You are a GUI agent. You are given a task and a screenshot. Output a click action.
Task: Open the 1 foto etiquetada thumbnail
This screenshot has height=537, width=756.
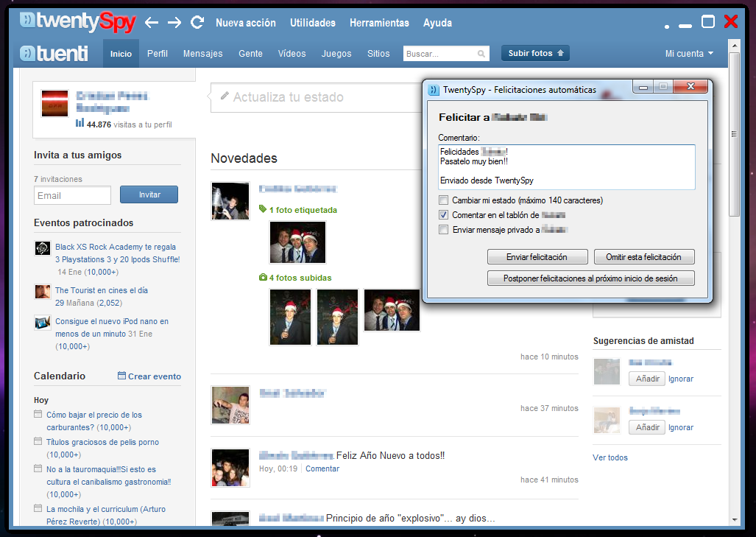pyautogui.click(x=297, y=242)
